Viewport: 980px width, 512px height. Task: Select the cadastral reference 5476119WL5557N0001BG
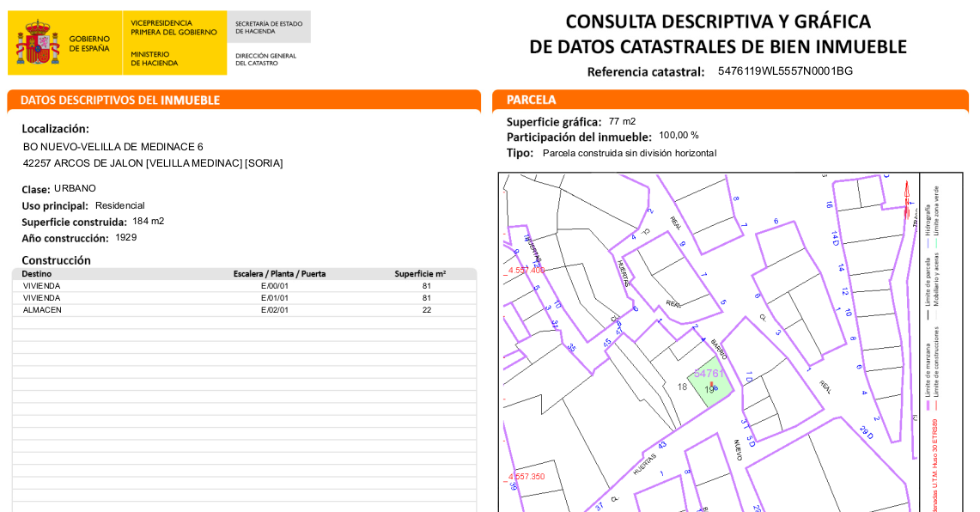click(785, 71)
